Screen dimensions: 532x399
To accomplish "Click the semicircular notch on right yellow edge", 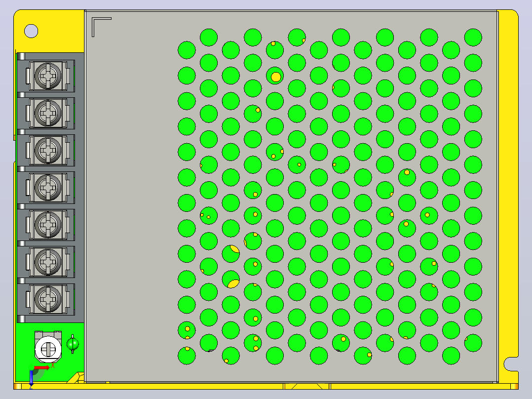I will point(511,364).
